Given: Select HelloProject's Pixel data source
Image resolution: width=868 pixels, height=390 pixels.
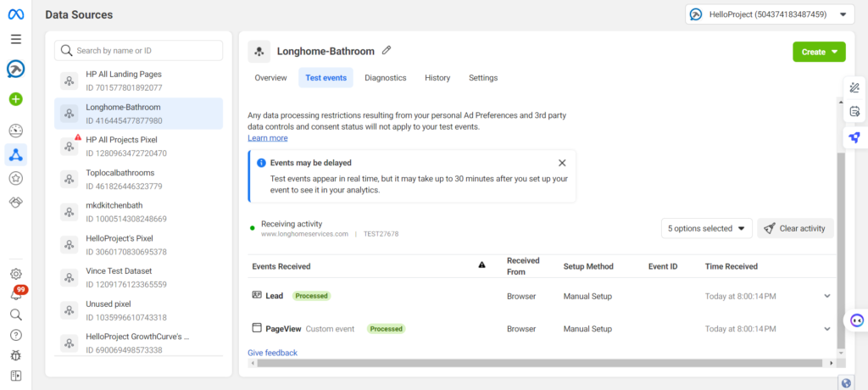Looking at the screenshot, I should pos(138,245).
